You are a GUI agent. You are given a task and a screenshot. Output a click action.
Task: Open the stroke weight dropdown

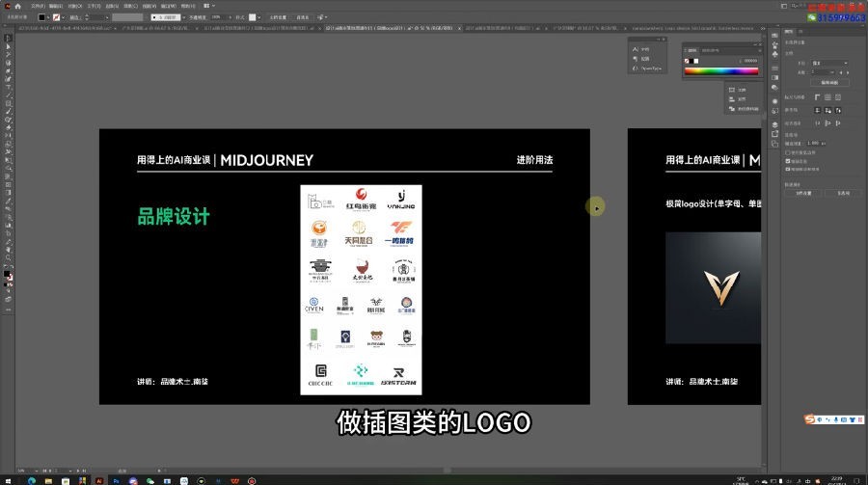click(x=107, y=17)
